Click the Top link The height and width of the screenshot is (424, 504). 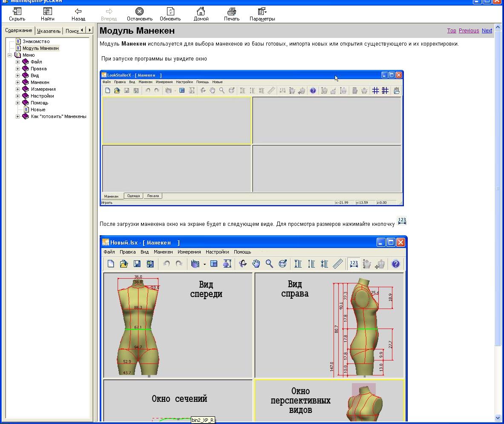pos(451,31)
